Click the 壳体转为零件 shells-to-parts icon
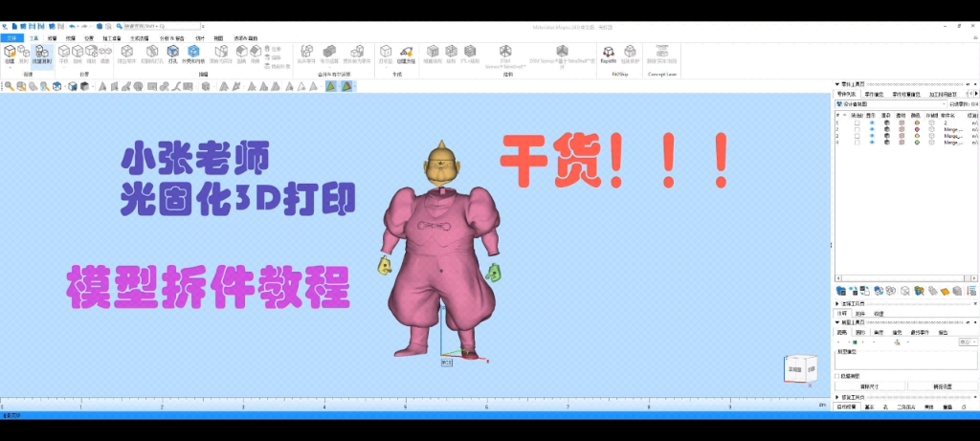 click(x=357, y=54)
